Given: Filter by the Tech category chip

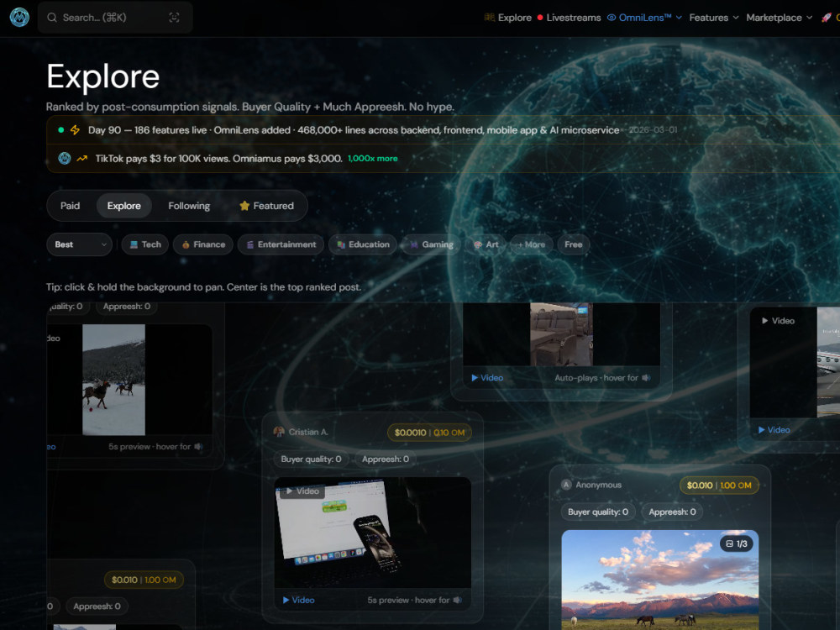Looking at the screenshot, I should [x=145, y=244].
